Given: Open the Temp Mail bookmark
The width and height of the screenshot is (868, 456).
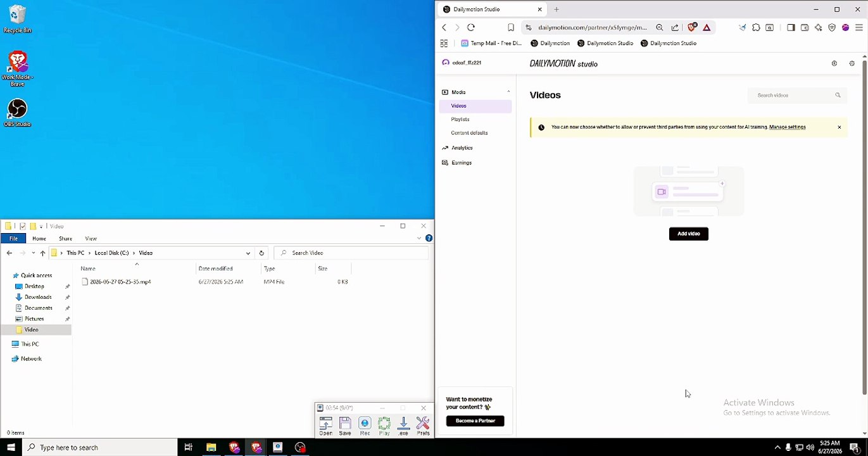Looking at the screenshot, I should coord(491,43).
